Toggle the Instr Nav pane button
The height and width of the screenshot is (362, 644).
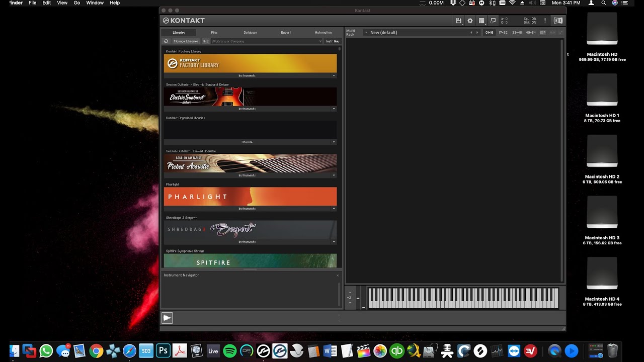click(x=333, y=41)
